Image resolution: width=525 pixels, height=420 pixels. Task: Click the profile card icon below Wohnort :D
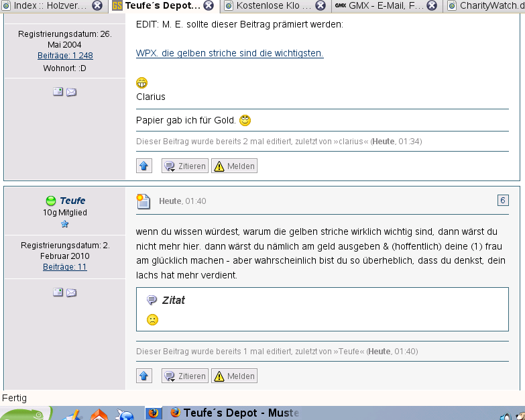pos(58,92)
